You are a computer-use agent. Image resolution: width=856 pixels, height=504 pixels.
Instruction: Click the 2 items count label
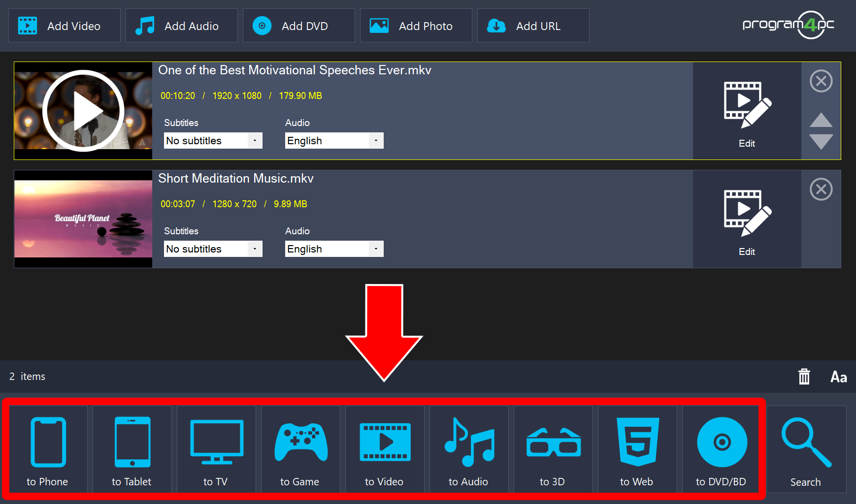pos(28,377)
